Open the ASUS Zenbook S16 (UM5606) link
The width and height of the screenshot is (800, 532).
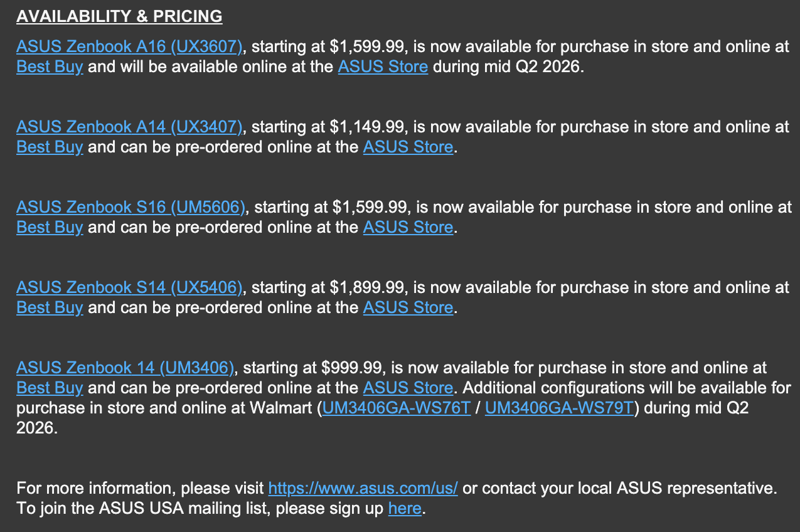click(x=131, y=207)
